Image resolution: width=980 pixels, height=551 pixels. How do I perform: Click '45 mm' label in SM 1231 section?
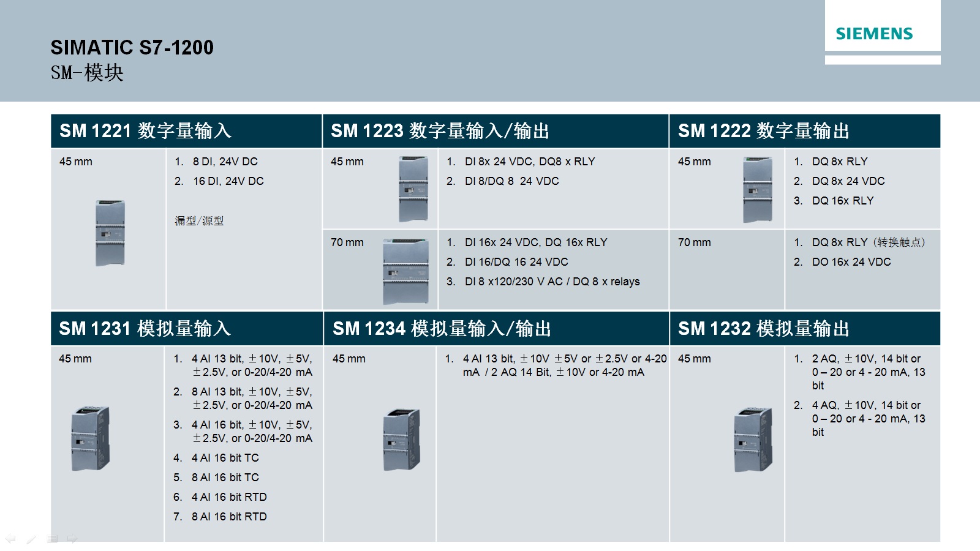tap(75, 359)
